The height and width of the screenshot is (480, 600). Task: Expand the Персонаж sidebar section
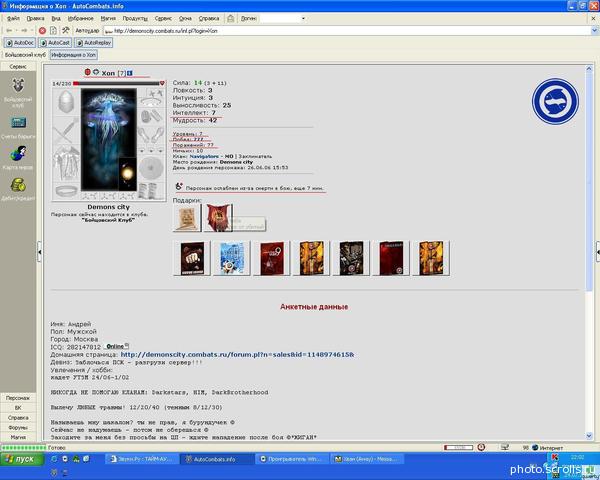(x=18, y=398)
